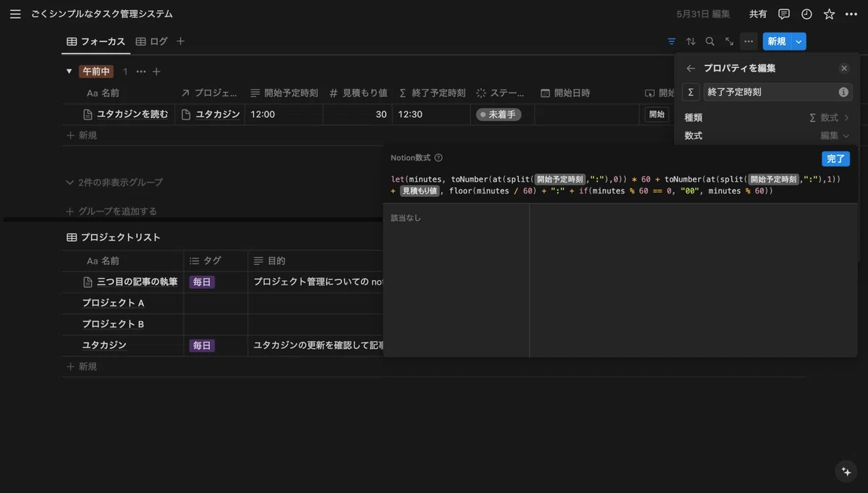Click the 完了 button in formula editor

(x=835, y=159)
